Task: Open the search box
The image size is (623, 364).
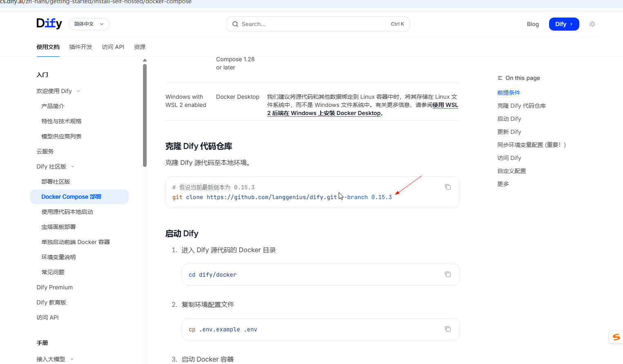Action: pos(317,24)
